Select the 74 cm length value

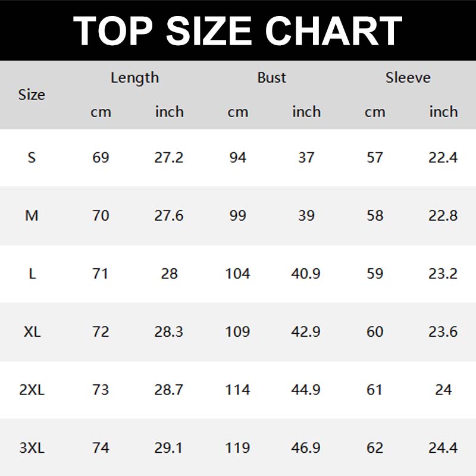pos(101,447)
